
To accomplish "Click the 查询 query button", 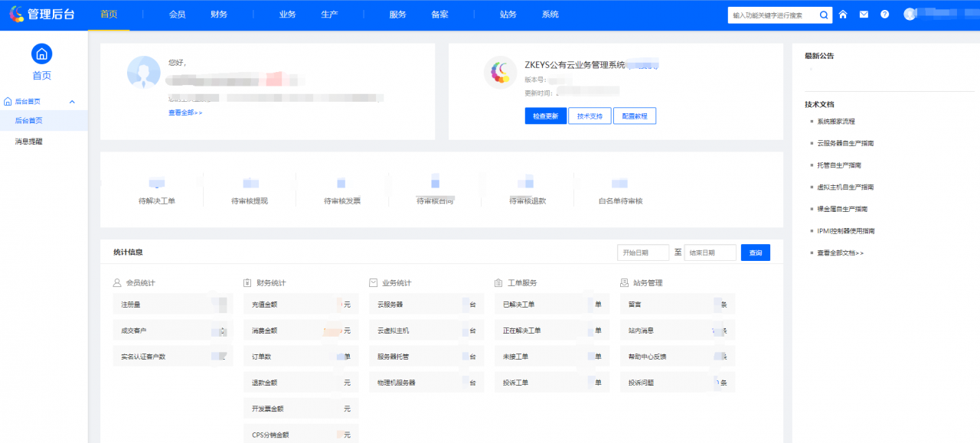I will (755, 252).
